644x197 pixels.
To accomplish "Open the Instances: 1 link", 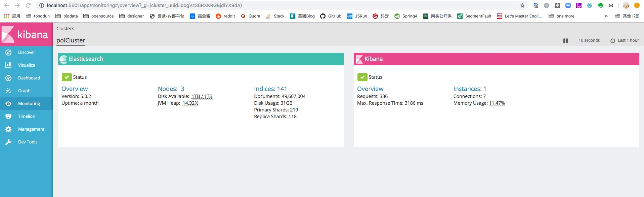I will (x=470, y=89).
